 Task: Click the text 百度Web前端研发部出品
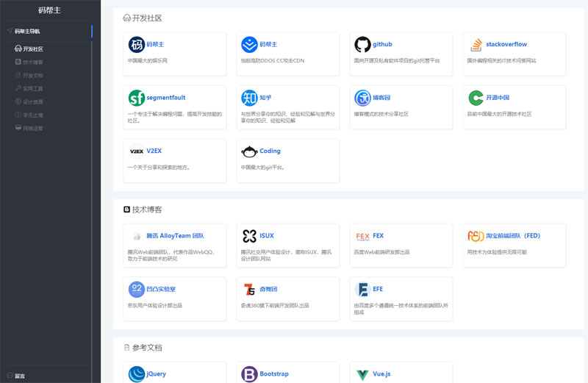381,252
